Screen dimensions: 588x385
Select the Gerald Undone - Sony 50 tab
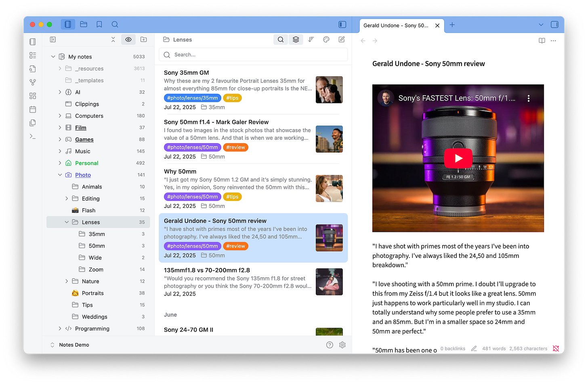[395, 25]
